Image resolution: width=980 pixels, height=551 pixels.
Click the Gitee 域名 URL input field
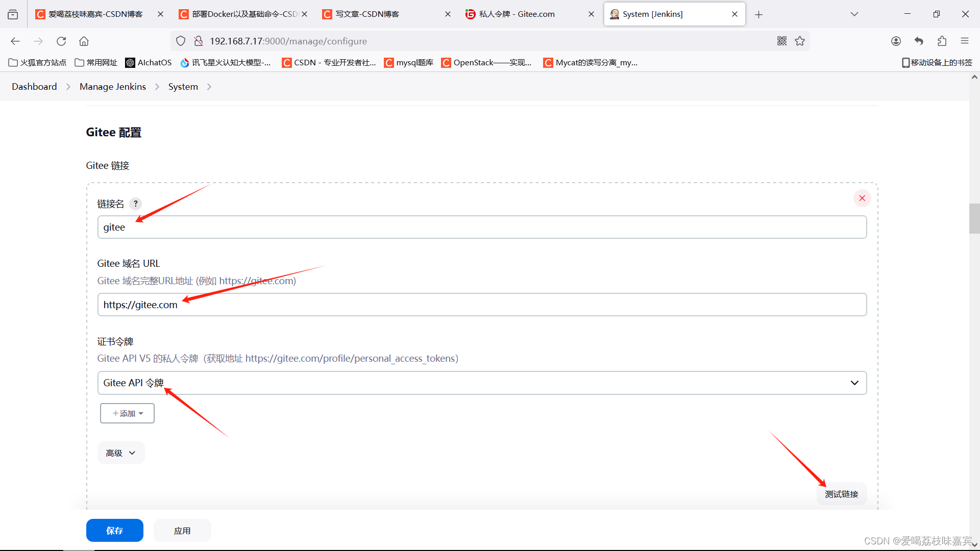[482, 305]
